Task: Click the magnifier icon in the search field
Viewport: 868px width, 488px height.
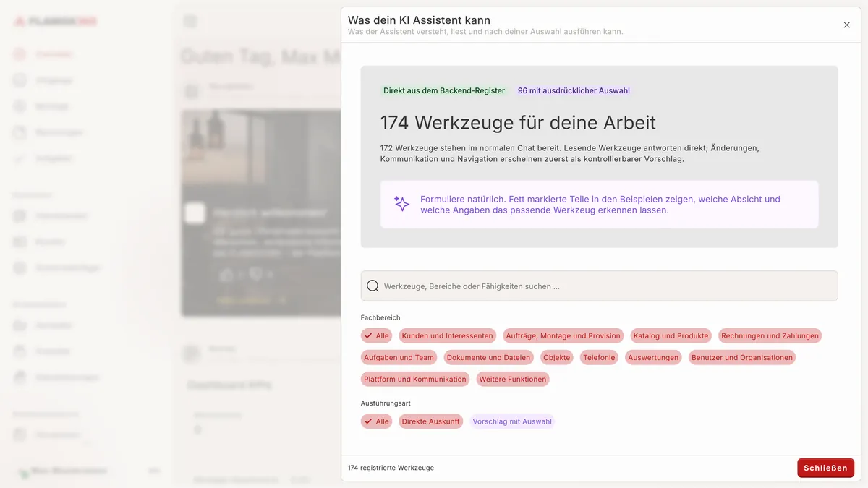Action: [x=373, y=286]
